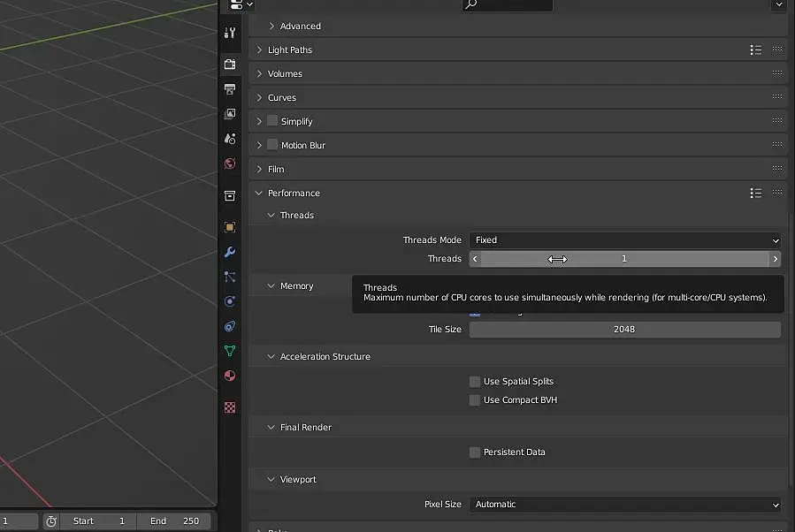Open the Tool properties tab

(x=230, y=33)
